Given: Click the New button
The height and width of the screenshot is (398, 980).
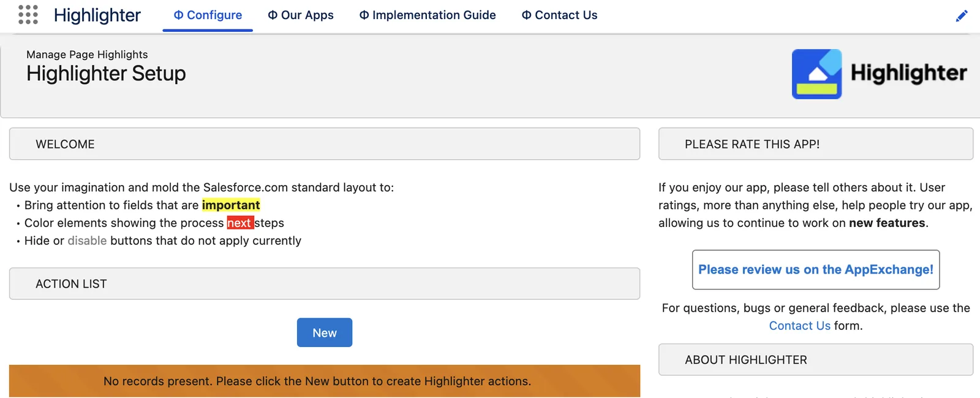Looking at the screenshot, I should pyautogui.click(x=325, y=332).
